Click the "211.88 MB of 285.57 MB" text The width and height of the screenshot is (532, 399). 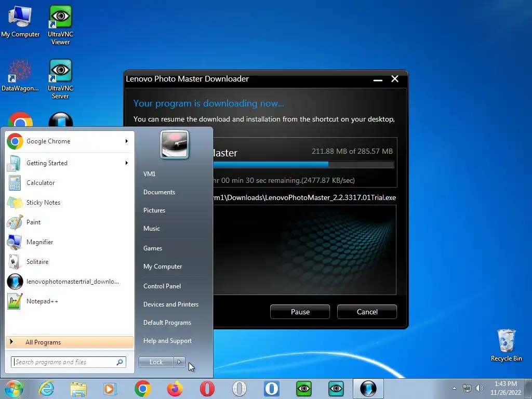pos(352,151)
